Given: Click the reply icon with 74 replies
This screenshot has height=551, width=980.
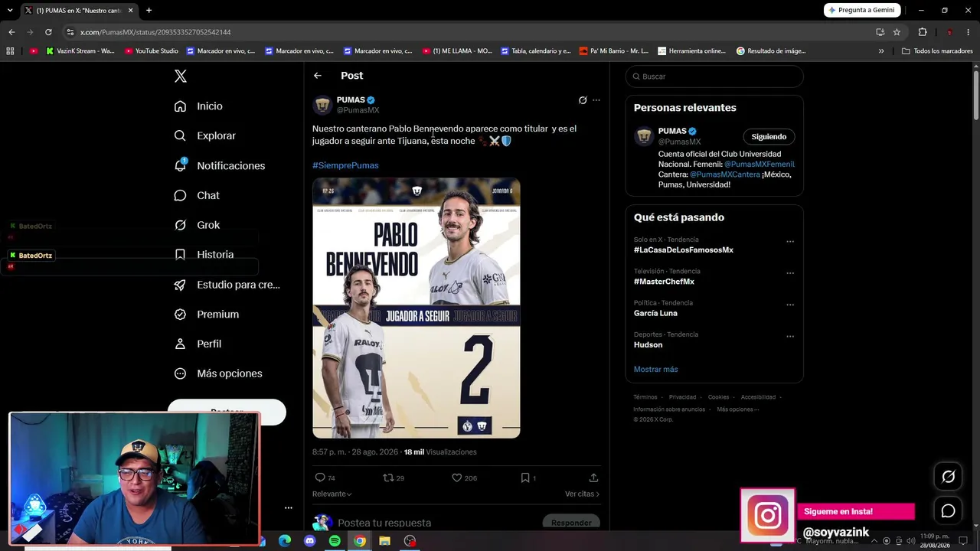Looking at the screenshot, I should [x=320, y=478].
